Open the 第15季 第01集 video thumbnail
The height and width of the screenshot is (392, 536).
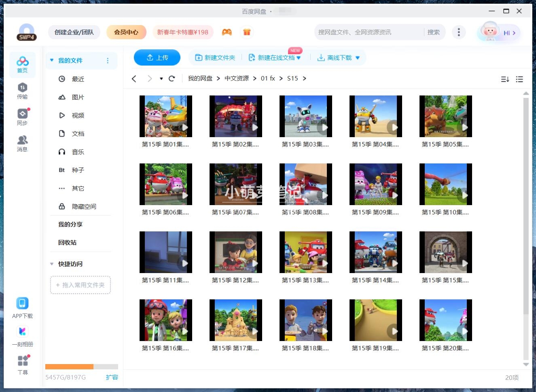tap(165, 116)
